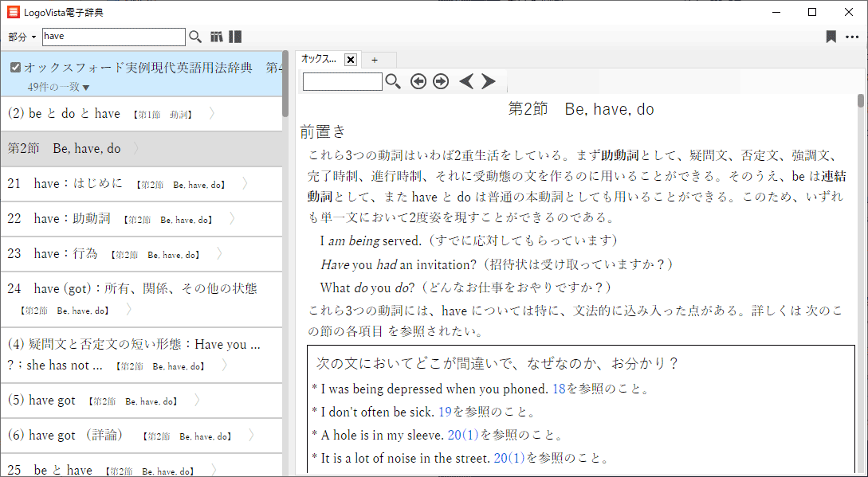Toggle the split panel layout icon
Image resolution: width=868 pixels, height=477 pixels.
[x=235, y=37]
